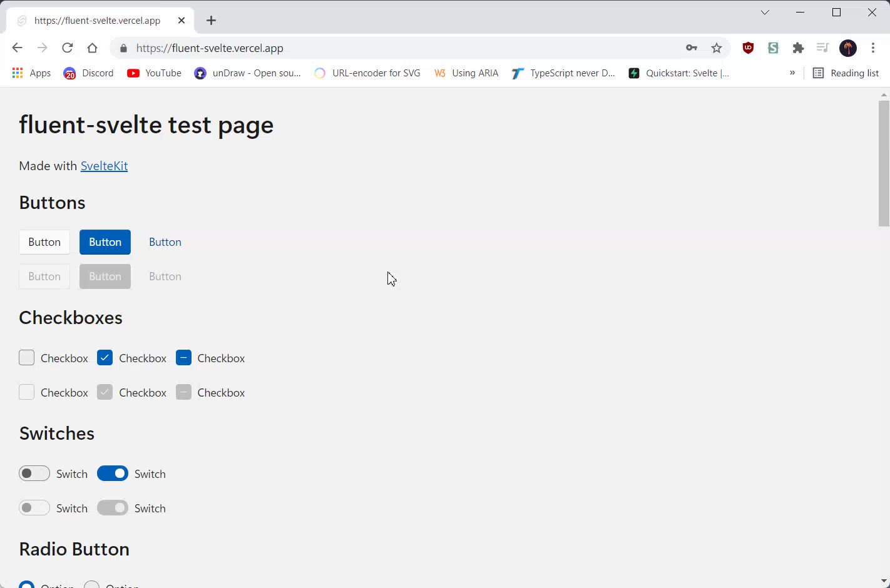Viewport: 890px width, 588px height.
Task: Open the Extensions puzzle menu
Action: tap(798, 48)
